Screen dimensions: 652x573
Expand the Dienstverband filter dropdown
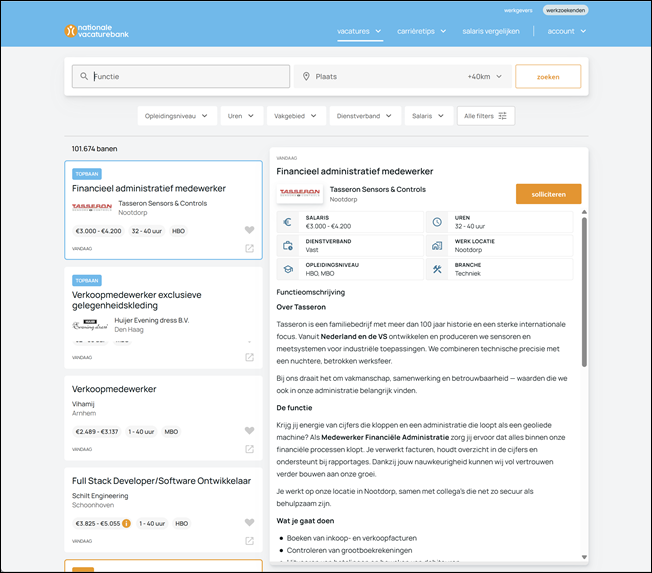pyautogui.click(x=365, y=116)
